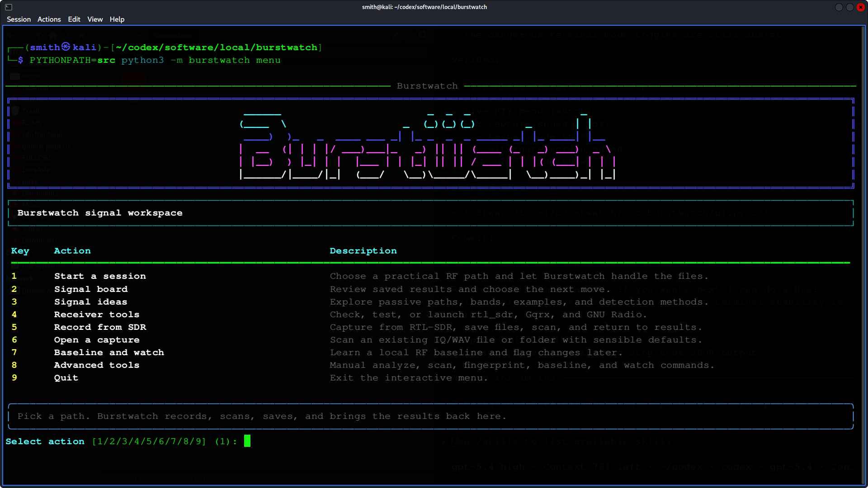Screen dimensions: 868x488
Task: Click the red close window button
Action: click(860, 7)
